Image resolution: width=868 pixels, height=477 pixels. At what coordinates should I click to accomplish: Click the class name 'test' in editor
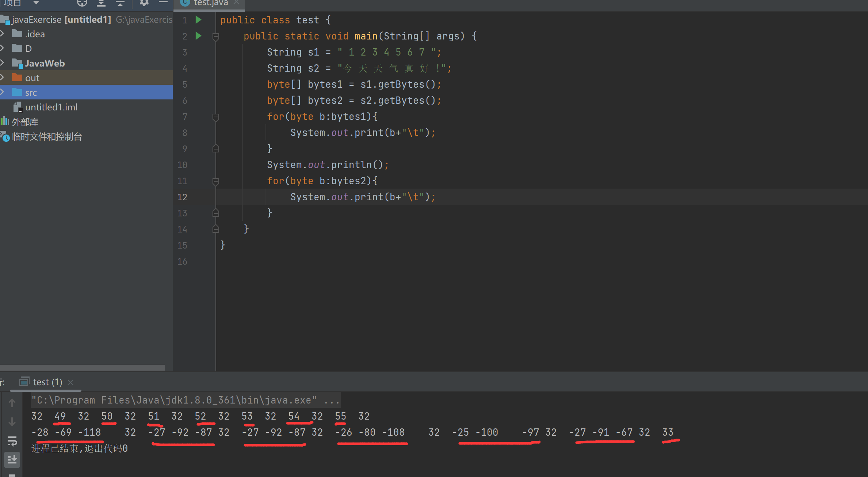307,20
